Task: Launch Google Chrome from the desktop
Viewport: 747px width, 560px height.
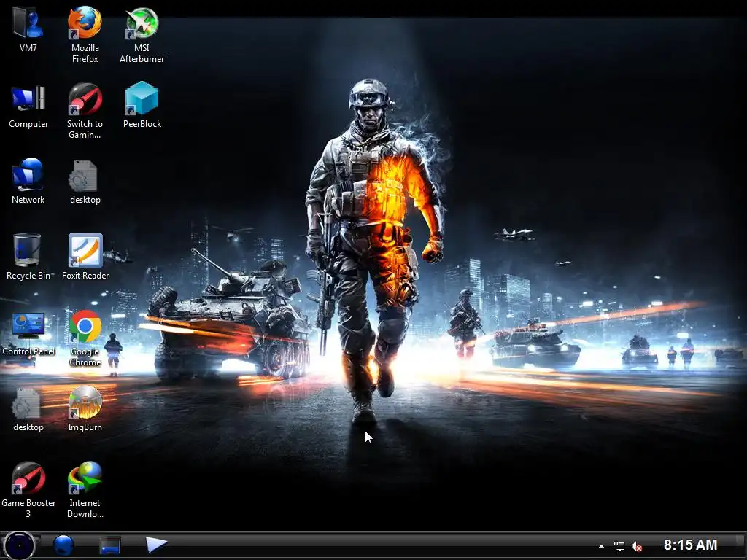Action: point(85,338)
